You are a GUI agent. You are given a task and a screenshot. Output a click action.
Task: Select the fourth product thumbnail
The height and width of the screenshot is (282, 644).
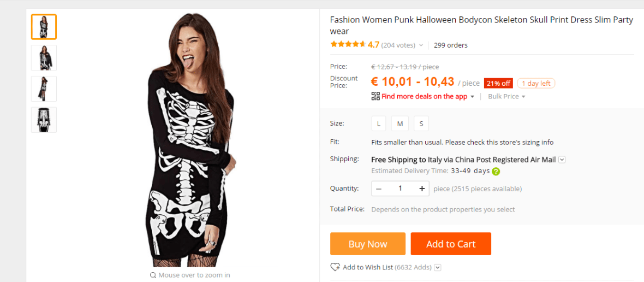(x=44, y=120)
